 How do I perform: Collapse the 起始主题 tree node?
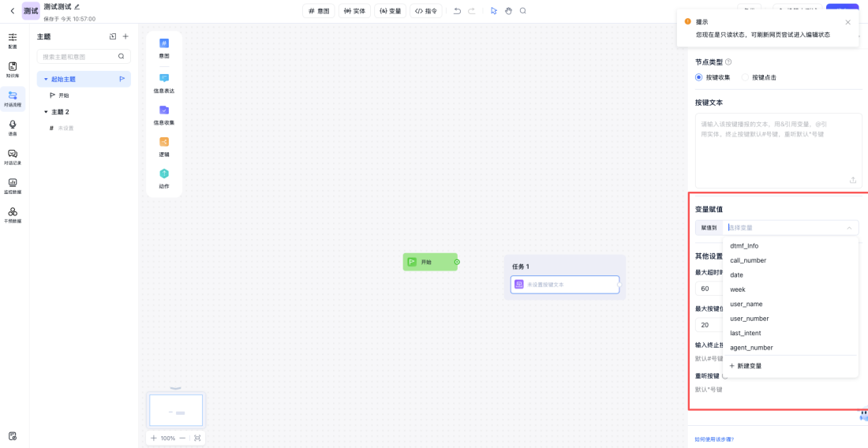[46, 80]
